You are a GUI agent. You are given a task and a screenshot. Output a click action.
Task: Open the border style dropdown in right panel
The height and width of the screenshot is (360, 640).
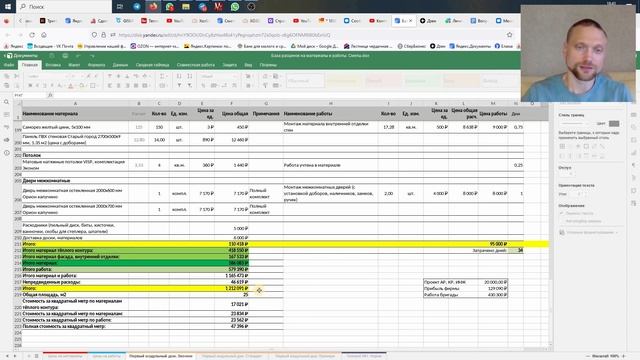(x=576, y=123)
